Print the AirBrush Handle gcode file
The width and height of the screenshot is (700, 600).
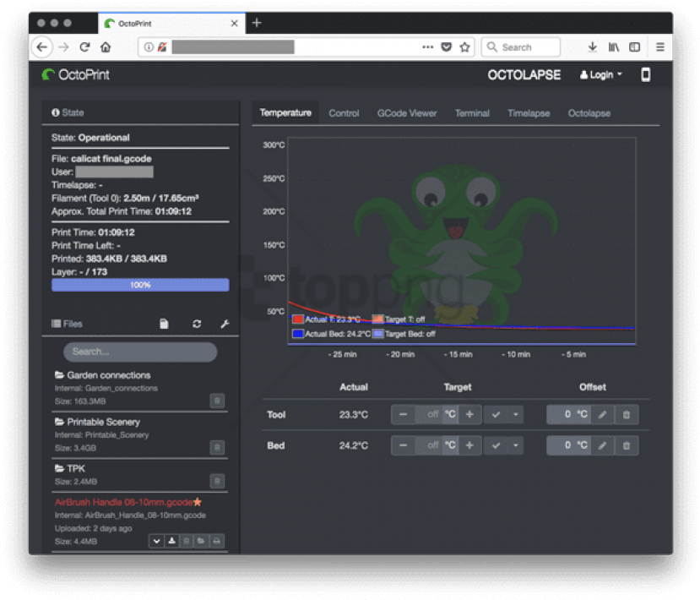pos(216,541)
